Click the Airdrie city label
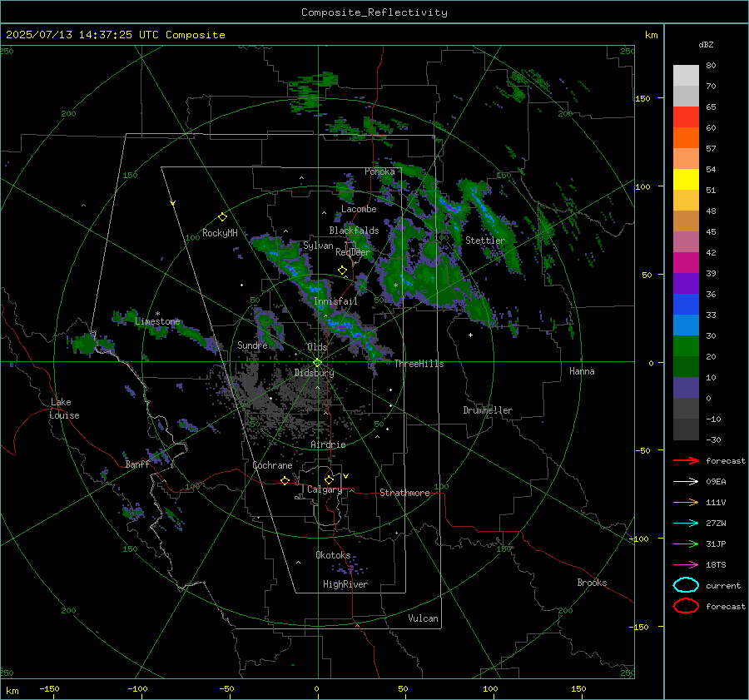749x700 pixels. 328,444
